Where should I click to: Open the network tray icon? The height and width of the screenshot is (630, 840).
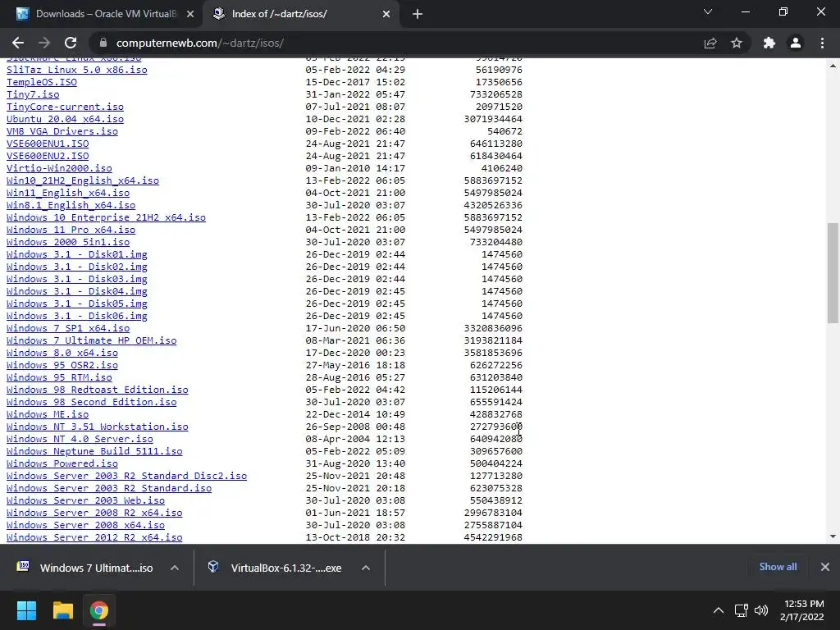coord(742,610)
